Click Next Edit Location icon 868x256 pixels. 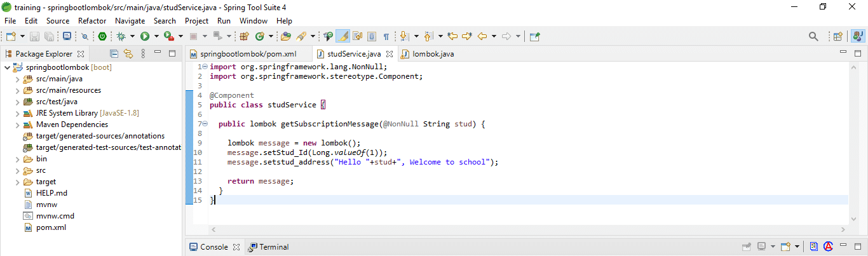(x=467, y=36)
